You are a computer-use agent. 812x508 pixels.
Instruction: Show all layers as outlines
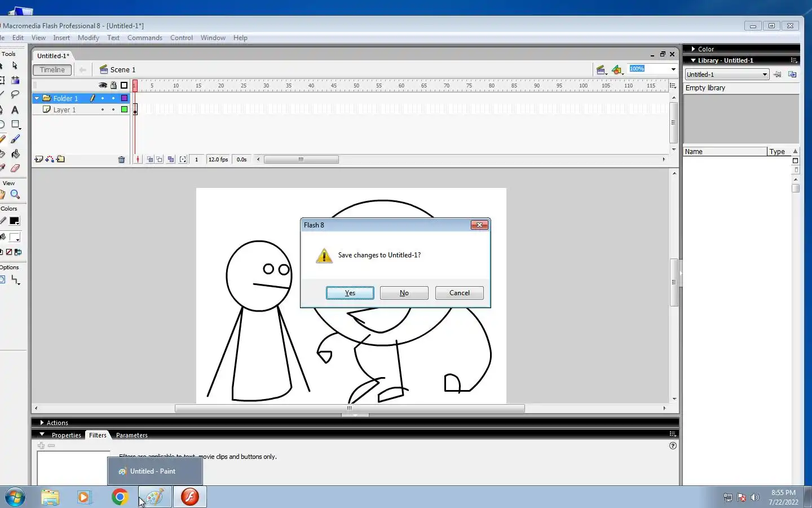click(x=124, y=85)
